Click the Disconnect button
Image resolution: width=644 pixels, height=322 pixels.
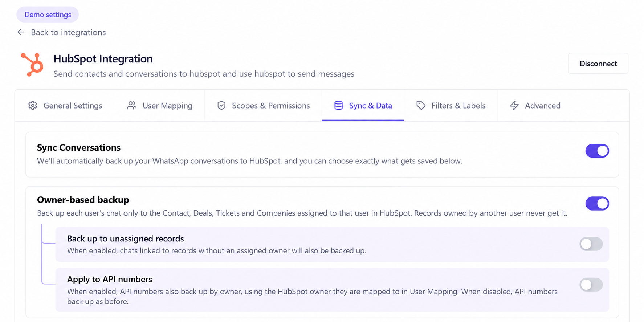point(598,64)
